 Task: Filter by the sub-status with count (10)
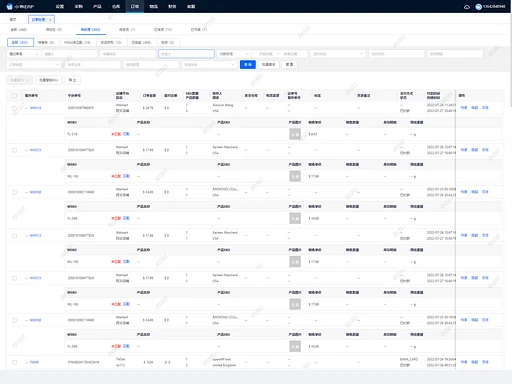pyautogui.click(x=111, y=42)
